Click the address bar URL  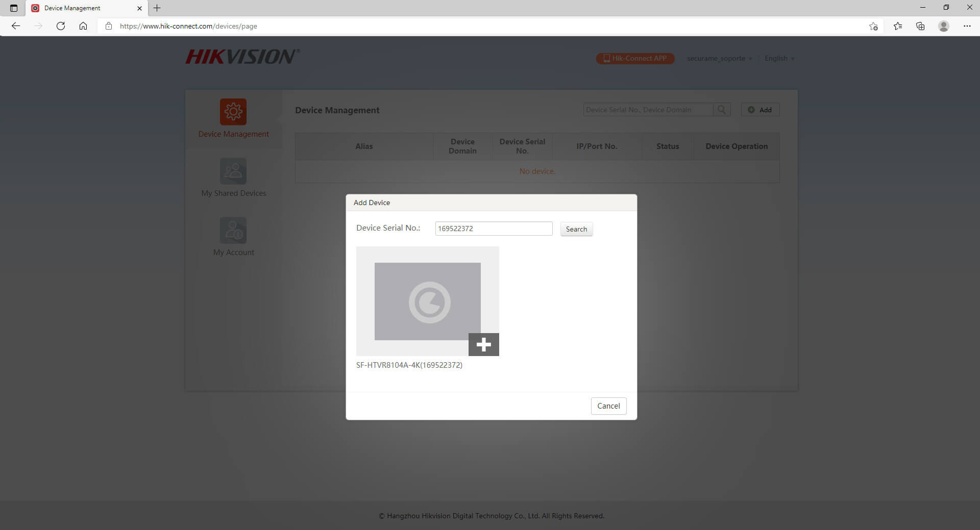point(188,26)
